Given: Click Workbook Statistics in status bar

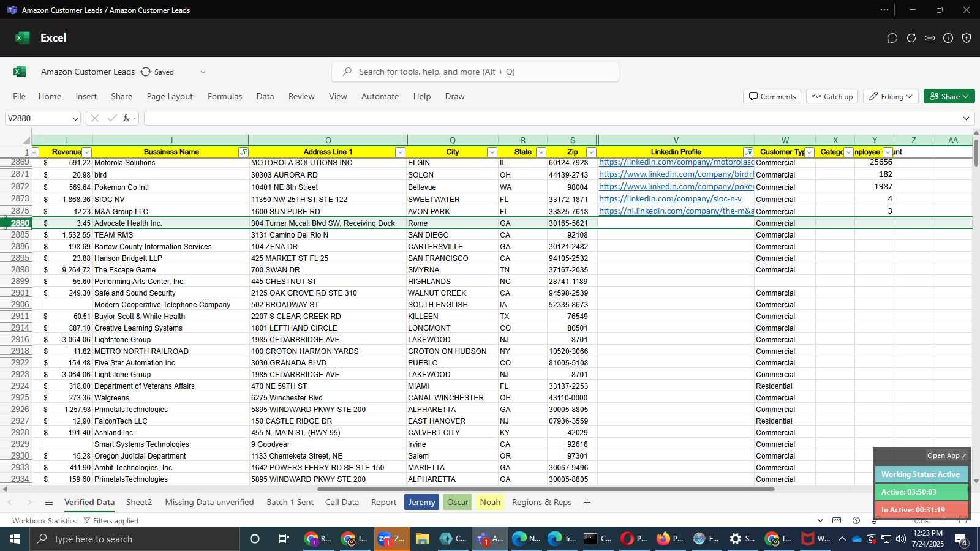Looking at the screenshot, I should 44,521.
